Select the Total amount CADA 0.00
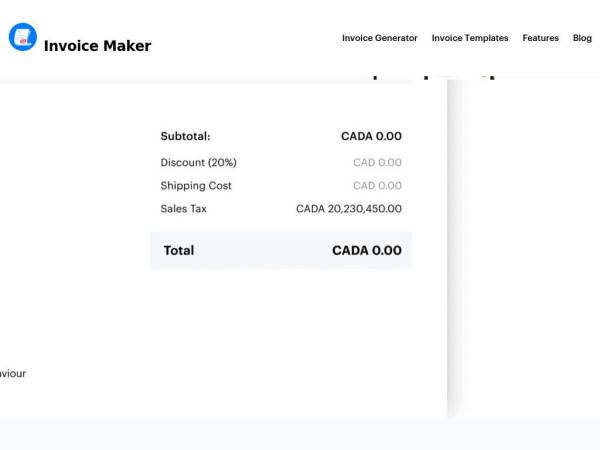 pyautogui.click(x=367, y=250)
